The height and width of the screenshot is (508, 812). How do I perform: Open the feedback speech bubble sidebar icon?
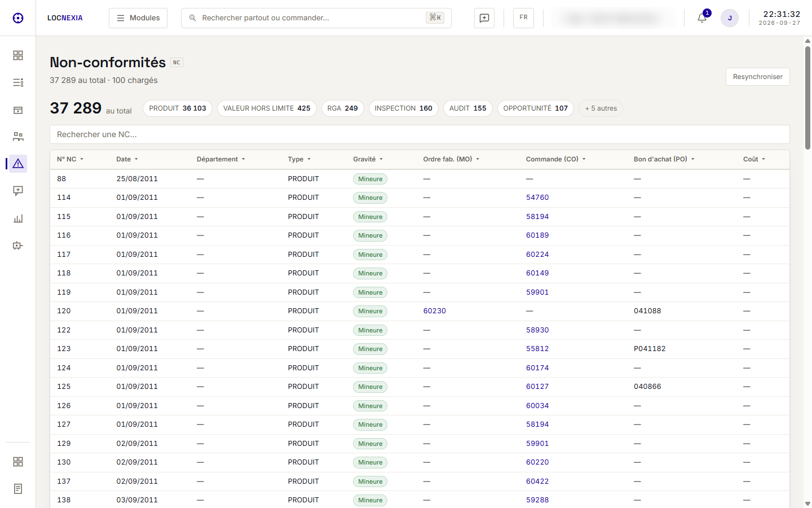[18, 191]
